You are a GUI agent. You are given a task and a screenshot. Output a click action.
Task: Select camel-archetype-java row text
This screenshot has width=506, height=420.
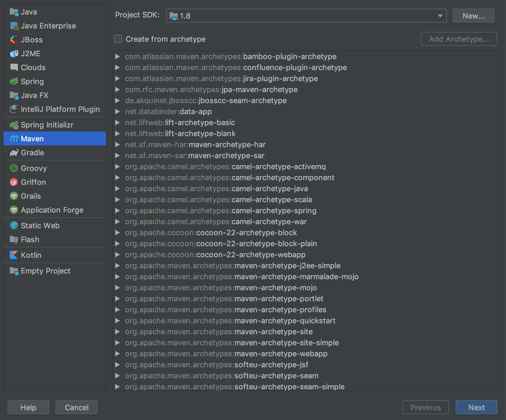[x=217, y=189]
